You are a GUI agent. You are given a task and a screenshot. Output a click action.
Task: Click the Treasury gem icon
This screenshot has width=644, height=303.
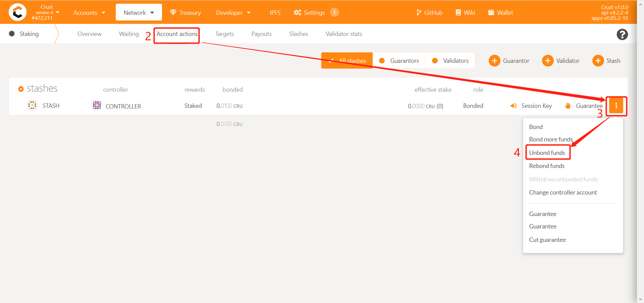pyautogui.click(x=173, y=12)
